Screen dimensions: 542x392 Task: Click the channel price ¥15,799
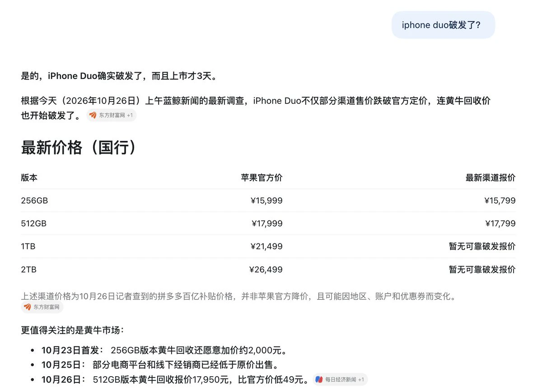click(500, 201)
